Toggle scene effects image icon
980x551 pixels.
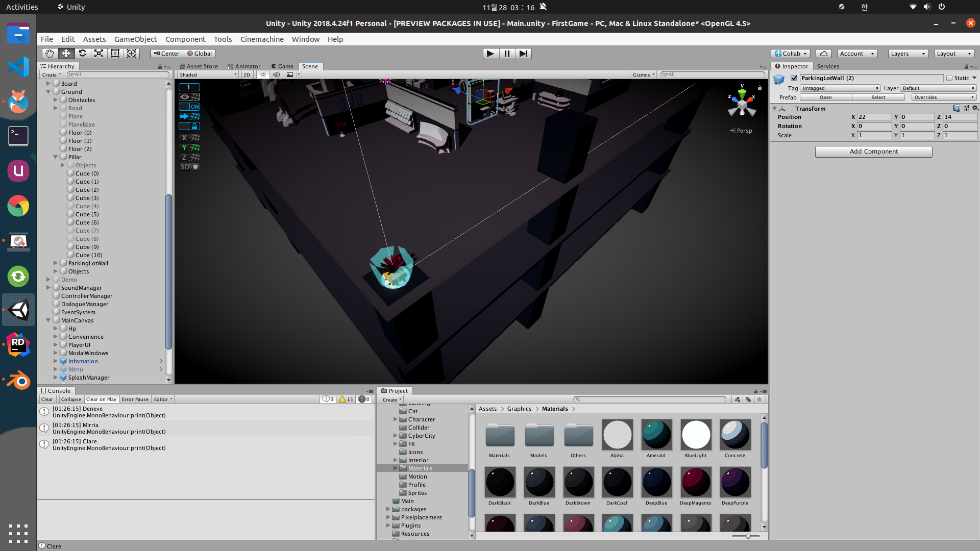tap(290, 74)
